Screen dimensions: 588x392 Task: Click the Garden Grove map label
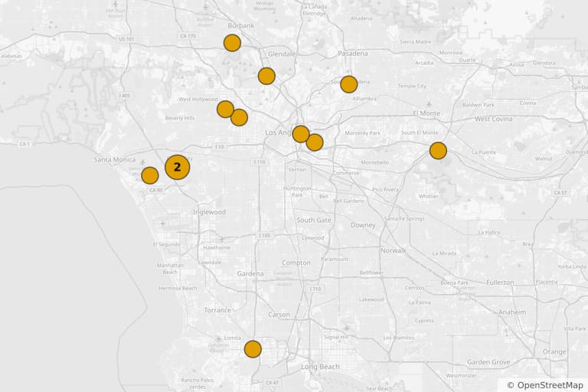[x=488, y=362]
